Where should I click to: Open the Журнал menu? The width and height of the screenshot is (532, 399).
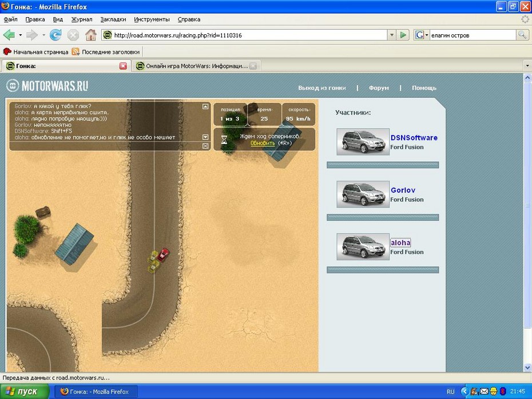[x=82, y=19]
